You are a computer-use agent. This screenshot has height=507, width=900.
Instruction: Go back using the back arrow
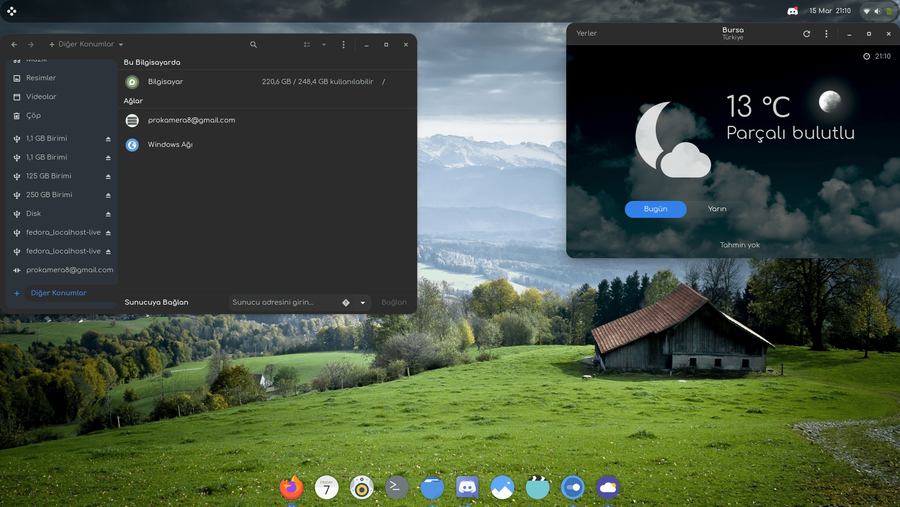(14, 45)
